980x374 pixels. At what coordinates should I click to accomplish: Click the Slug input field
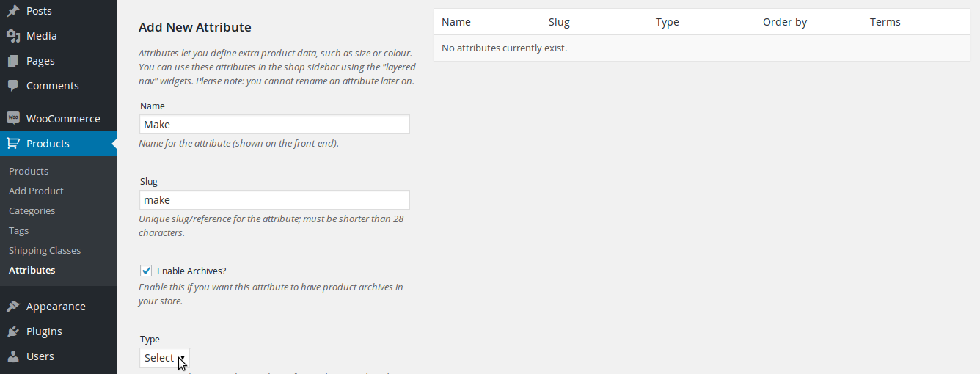pos(274,200)
